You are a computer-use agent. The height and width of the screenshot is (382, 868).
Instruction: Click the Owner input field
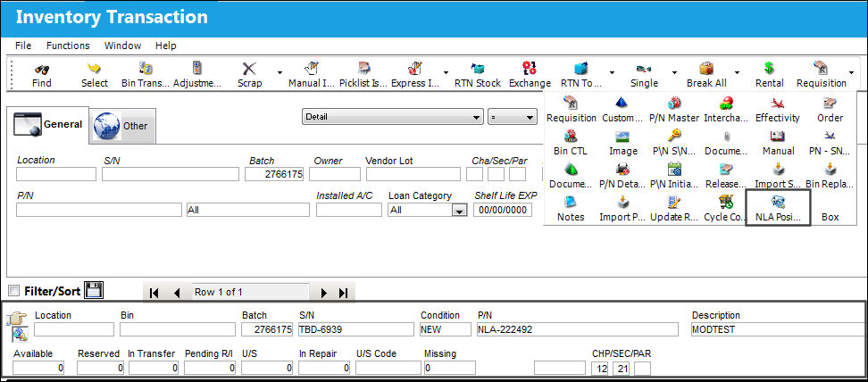pos(334,174)
